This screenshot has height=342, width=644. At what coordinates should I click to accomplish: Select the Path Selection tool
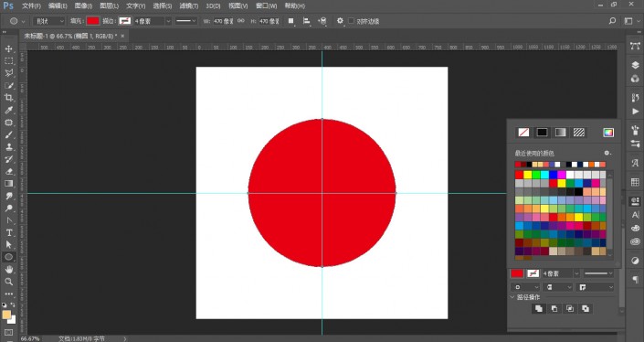click(x=8, y=245)
